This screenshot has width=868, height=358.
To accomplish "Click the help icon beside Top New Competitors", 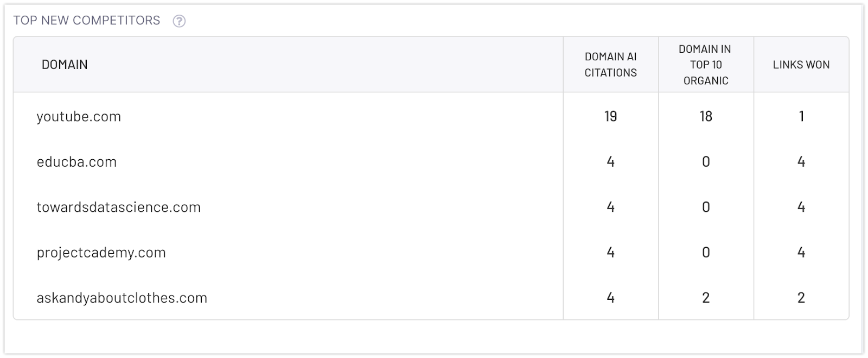I will tap(179, 21).
